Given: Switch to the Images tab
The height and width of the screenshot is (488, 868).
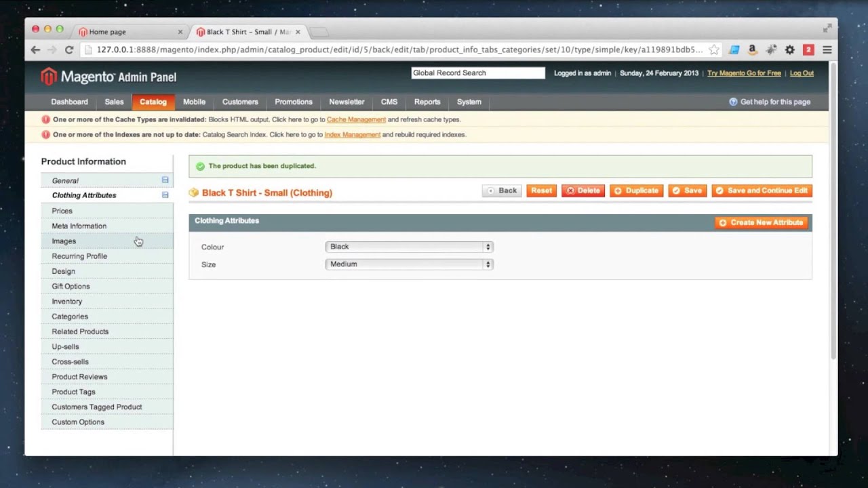Looking at the screenshot, I should (x=107, y=241).
